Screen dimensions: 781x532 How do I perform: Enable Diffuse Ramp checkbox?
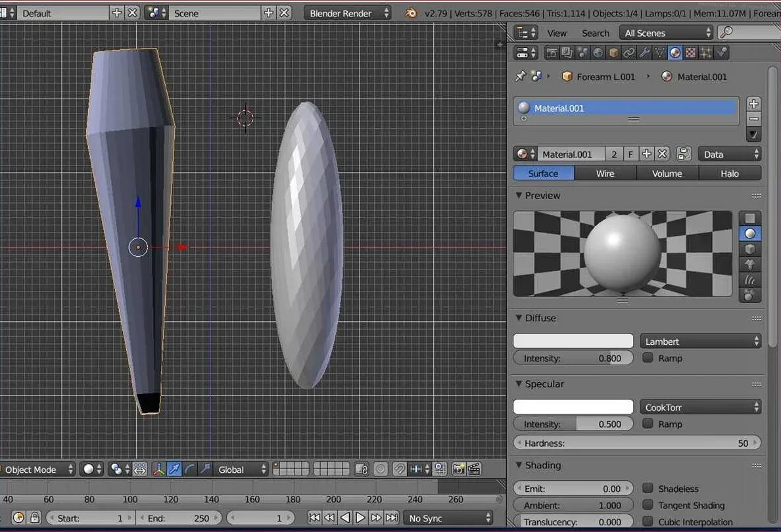(648, 357)
